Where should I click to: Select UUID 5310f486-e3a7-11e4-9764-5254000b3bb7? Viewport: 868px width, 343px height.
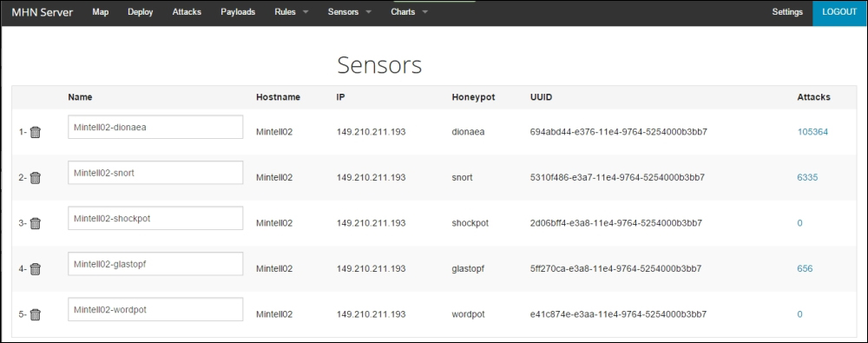617,177
